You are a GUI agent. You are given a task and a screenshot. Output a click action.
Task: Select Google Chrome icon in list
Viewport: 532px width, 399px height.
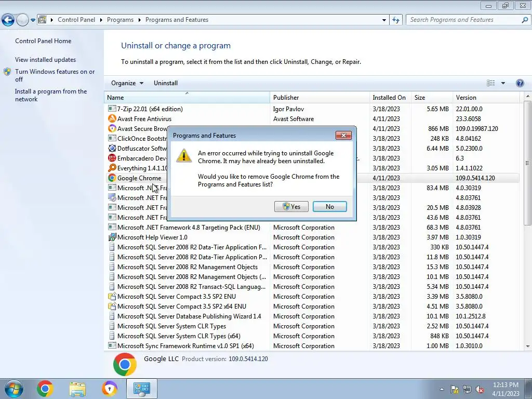(112, 178)
